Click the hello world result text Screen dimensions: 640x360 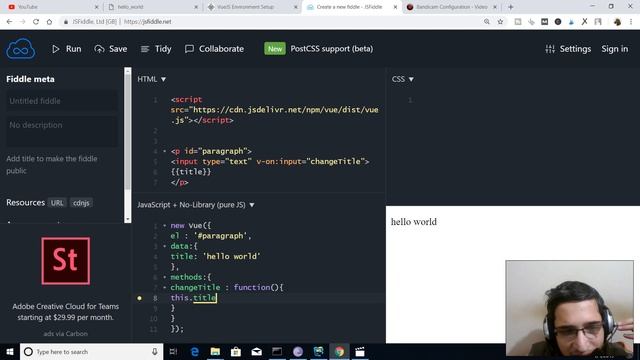pos(414,222)
